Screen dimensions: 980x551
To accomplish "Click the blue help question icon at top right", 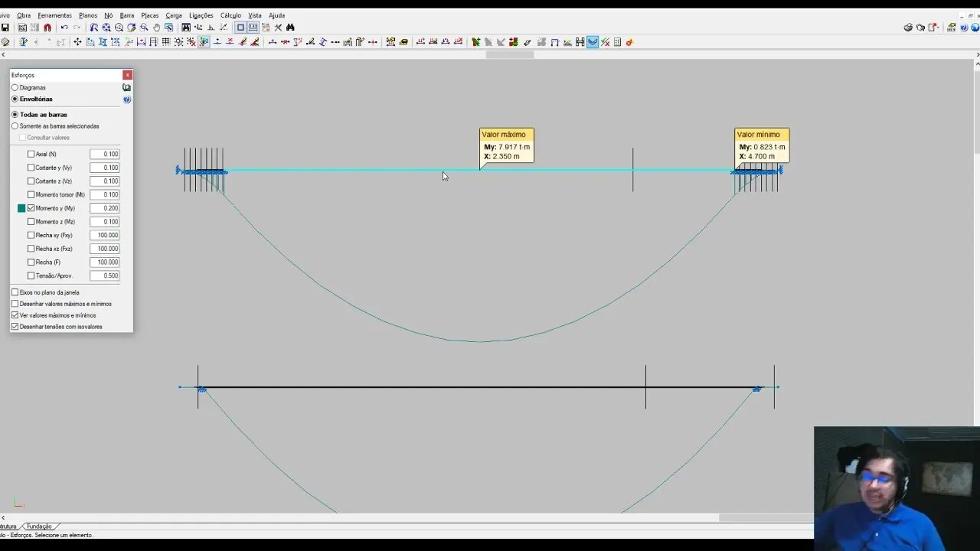I will pyautogui.click(x=964, y=28).
